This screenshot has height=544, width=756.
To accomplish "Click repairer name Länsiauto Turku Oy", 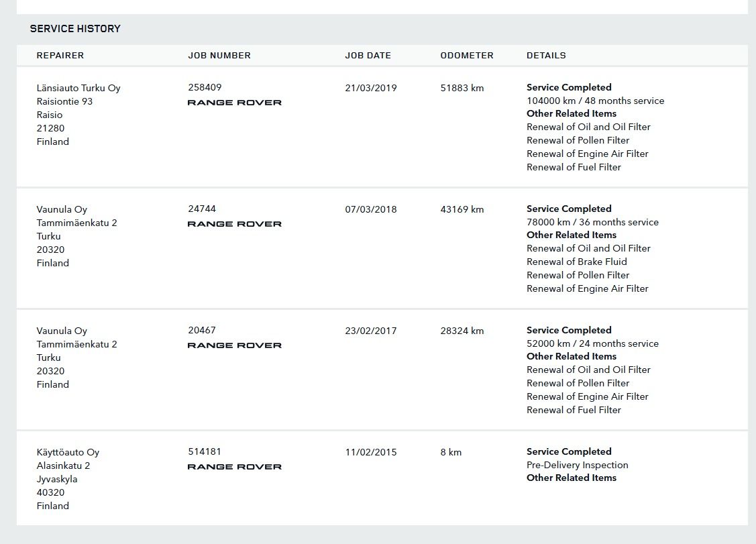I will [x=78, y=89].
